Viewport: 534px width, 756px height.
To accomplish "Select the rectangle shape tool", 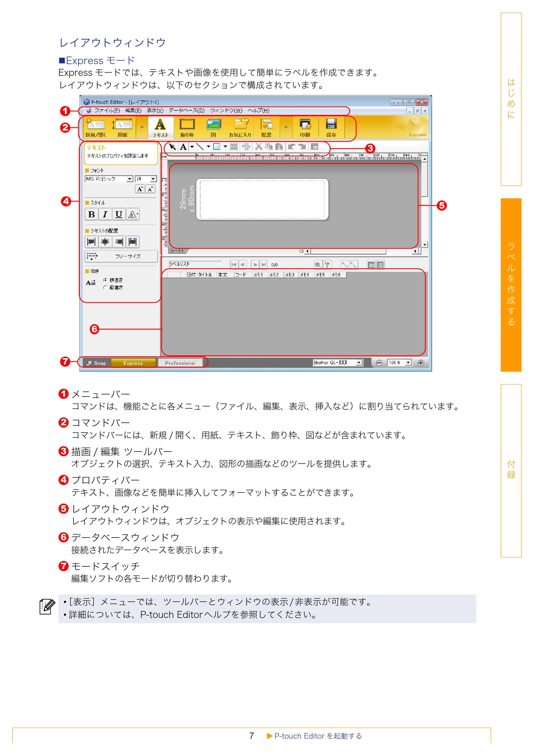I will click(x=217, y=147).
